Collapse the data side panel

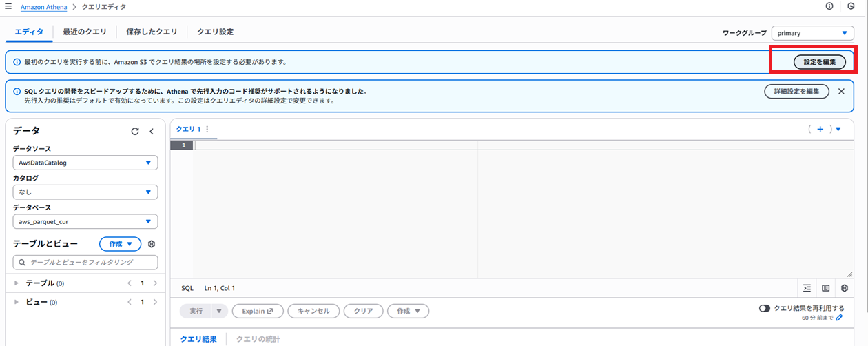coord(152,131)
